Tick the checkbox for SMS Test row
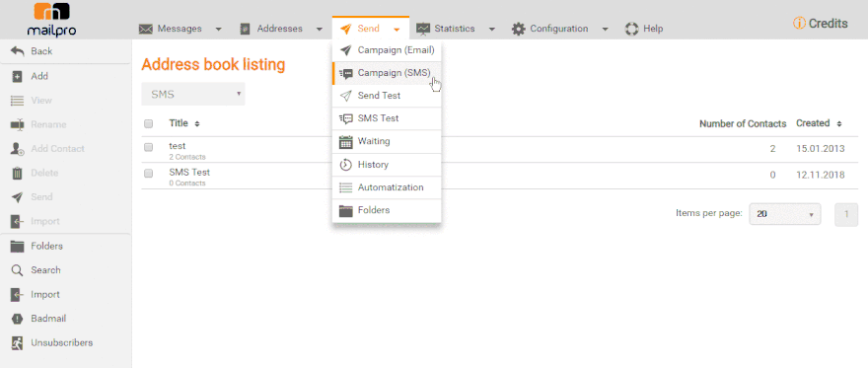 point(148,174)
